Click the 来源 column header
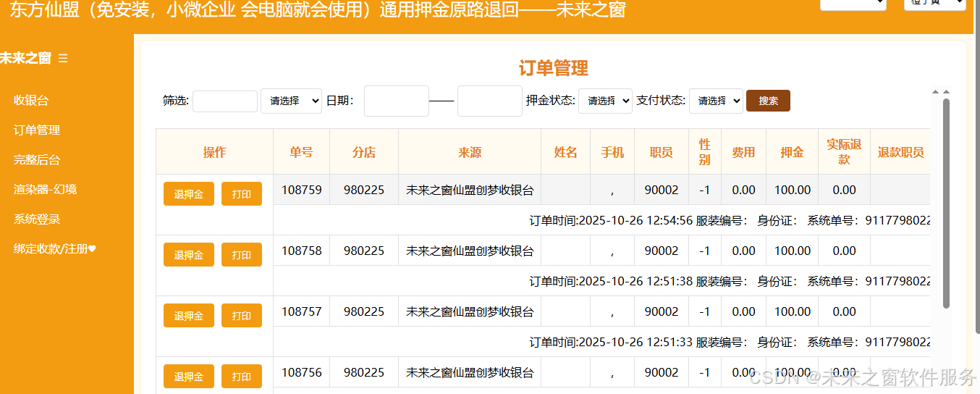The width and height of the screenshot is (980, 394). pos(470,152)
